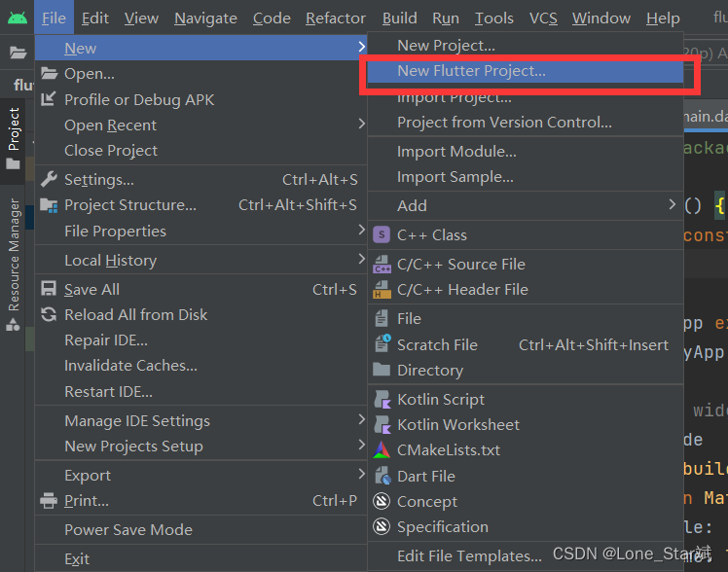
Task: Click the Directory folder icon
Action: [x=382, y=370]
